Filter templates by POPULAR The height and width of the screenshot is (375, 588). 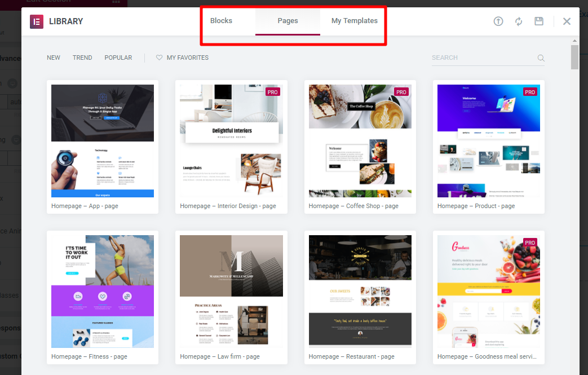[118, 58]
